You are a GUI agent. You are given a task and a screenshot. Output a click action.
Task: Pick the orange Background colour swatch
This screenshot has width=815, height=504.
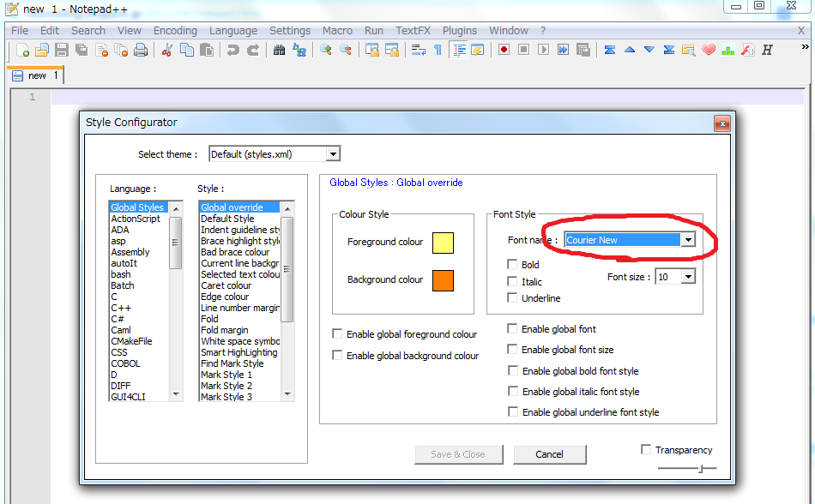pyautogui.click(x=443, y=280)
